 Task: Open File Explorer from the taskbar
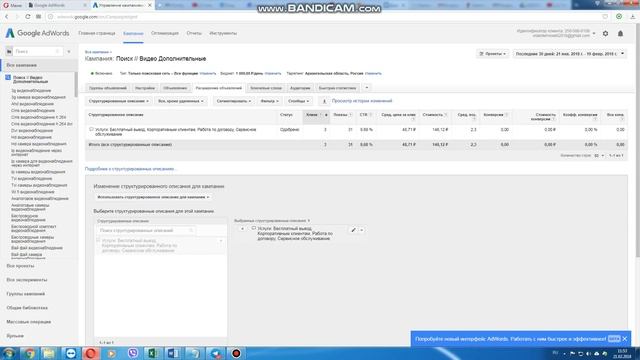click(49, 353)
